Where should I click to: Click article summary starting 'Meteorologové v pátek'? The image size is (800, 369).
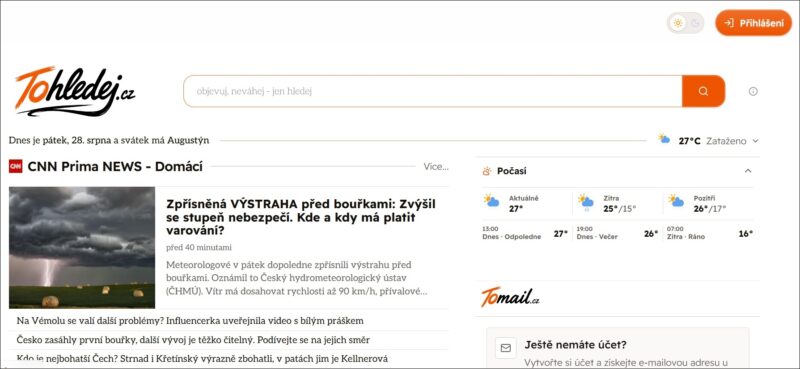tap(296, 279)
